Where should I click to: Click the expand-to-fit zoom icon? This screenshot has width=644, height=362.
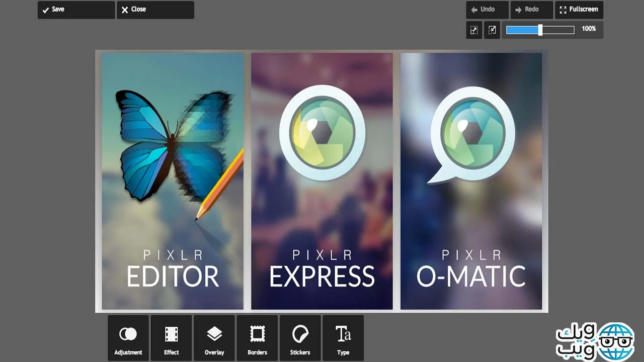coord(474,30)
